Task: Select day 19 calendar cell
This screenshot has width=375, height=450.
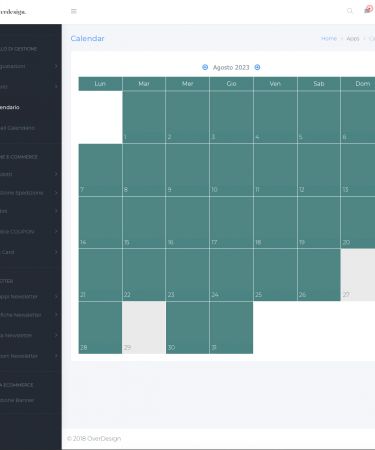Action: point(319,222)
